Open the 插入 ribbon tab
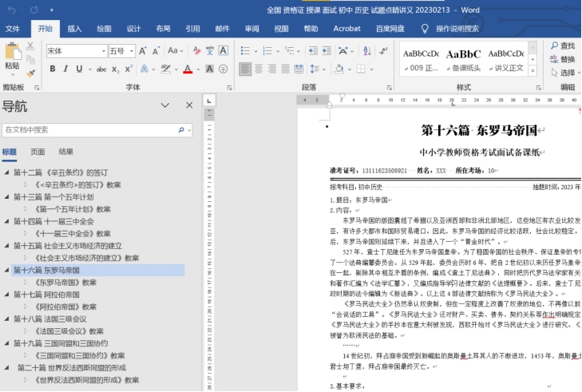Viewport: 582px width, 392px height. pyautogui.click(x=74, y=29)
